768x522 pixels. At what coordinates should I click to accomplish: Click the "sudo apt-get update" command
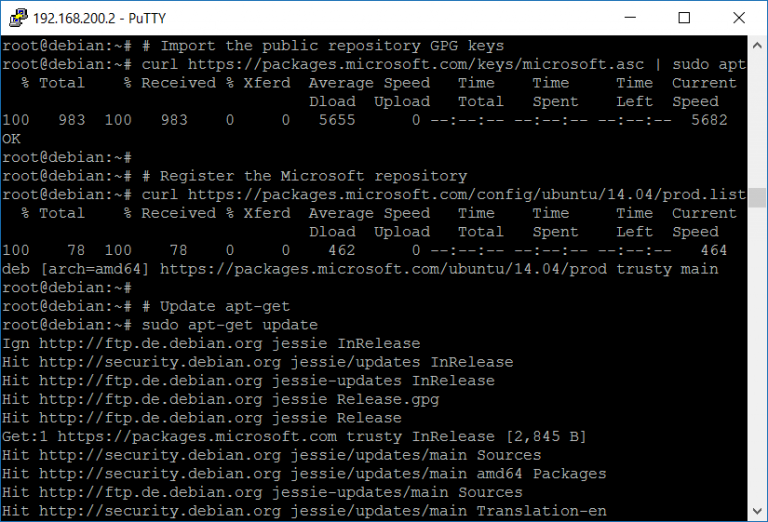click(x=230, y=325)
